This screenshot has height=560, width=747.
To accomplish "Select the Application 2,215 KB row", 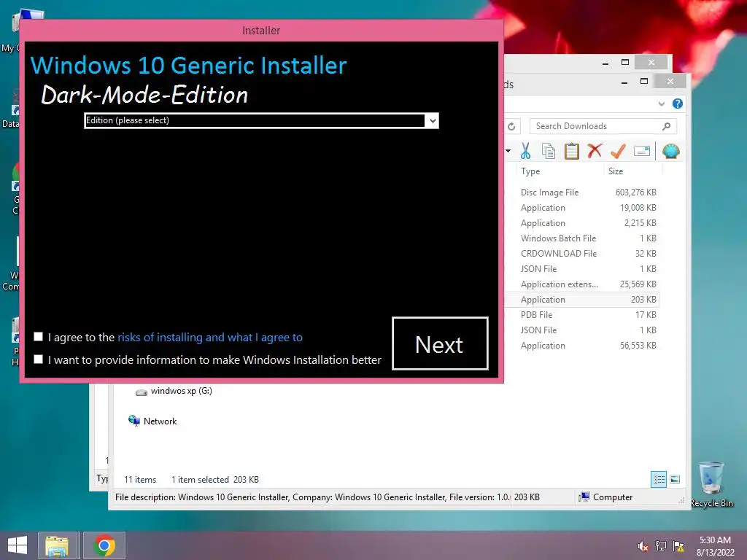I will (582, 223).
